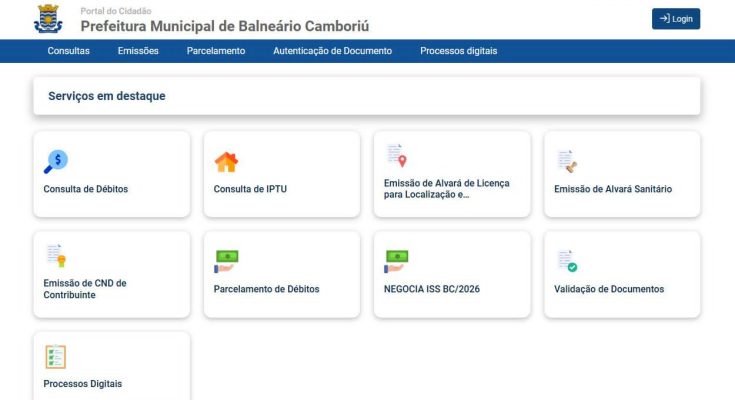This screenshot has width=735, height=400.
Task: Open Processos digitais in the navigation bar
Action: [458, 51]
